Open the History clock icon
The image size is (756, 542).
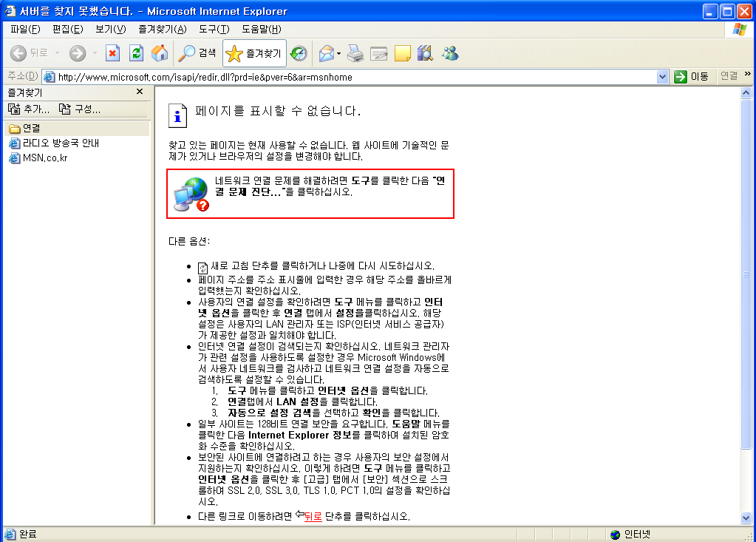pos(299,53)
